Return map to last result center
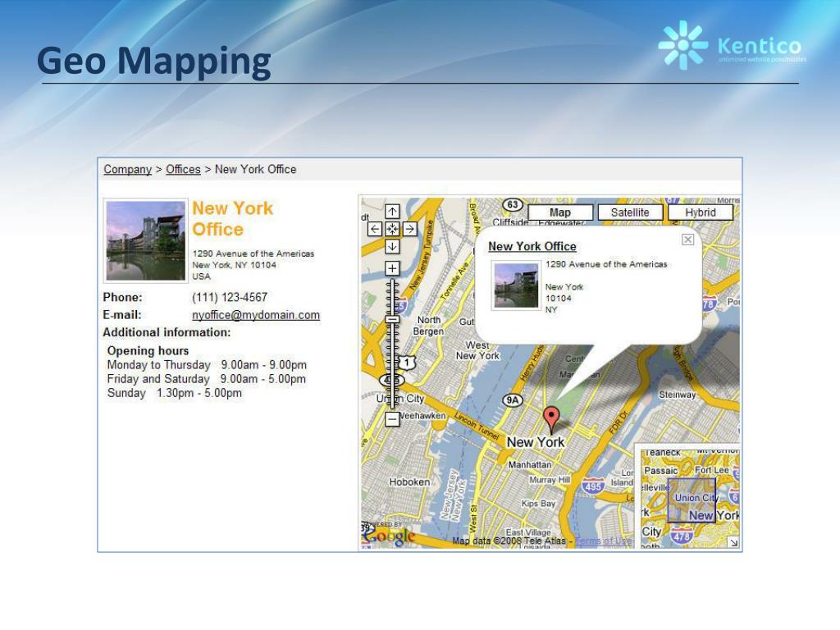The image size is (840, 630). [392, 230]
